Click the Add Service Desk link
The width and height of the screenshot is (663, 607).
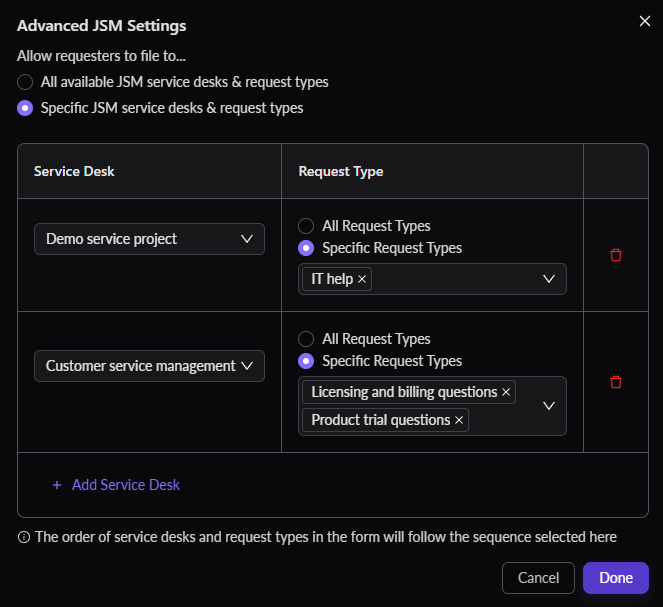[x=126, y=485]
